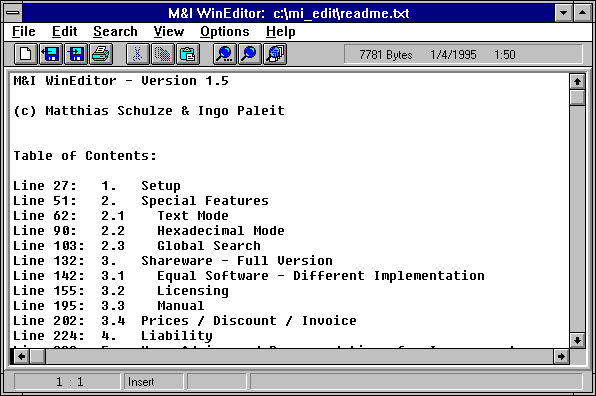Click the Copy icon
596x396 pixels.
[163, 54]
